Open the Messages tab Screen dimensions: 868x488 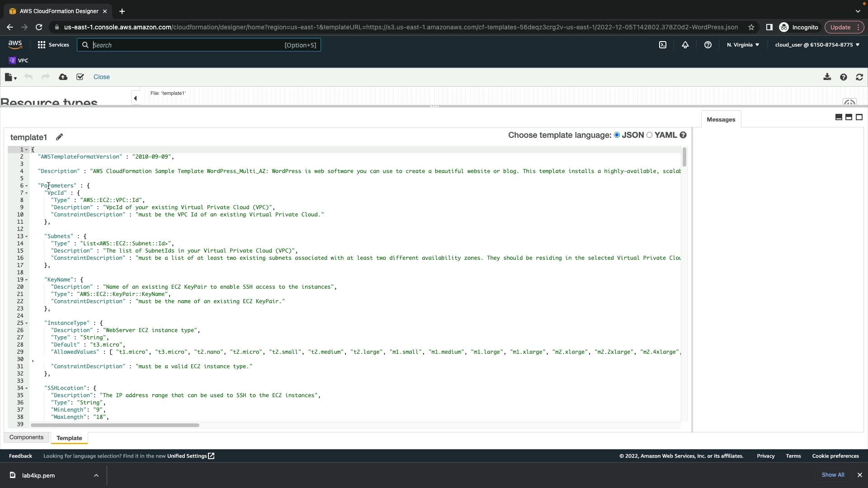[721, 120]
